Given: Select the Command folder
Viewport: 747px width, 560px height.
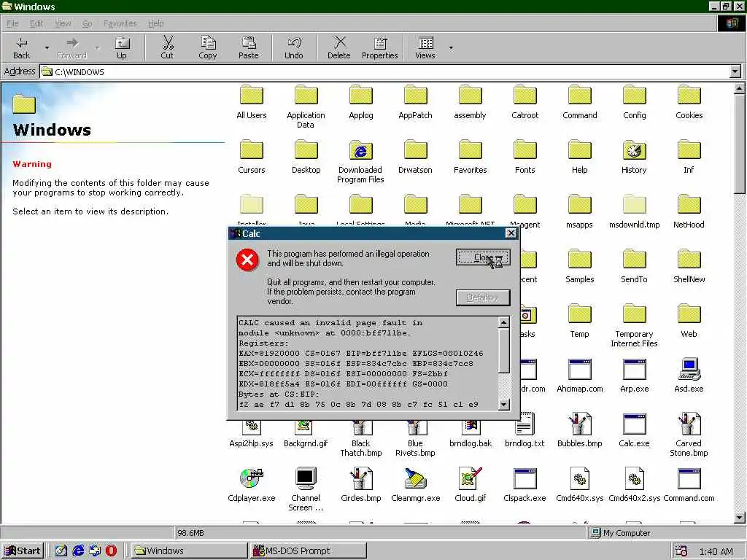Looking at the screenshot, I should pyautogui.click(x=580, y=102).
